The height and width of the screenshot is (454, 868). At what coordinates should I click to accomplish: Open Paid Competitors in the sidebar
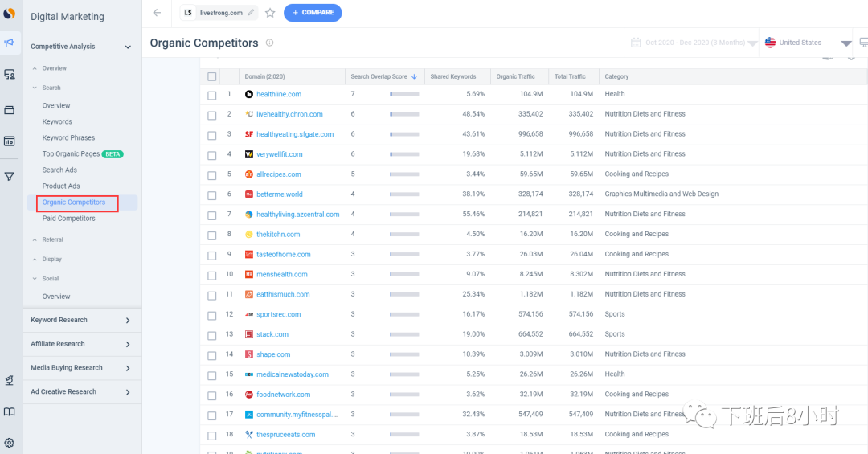[x=69, y=219]
